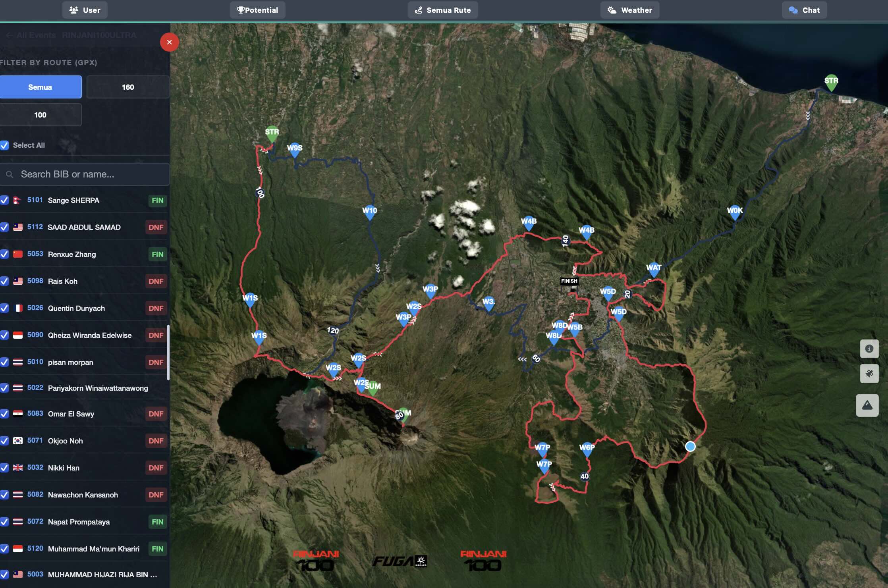
Task: Select runner name Nikki Han
Action: [64, 468]
